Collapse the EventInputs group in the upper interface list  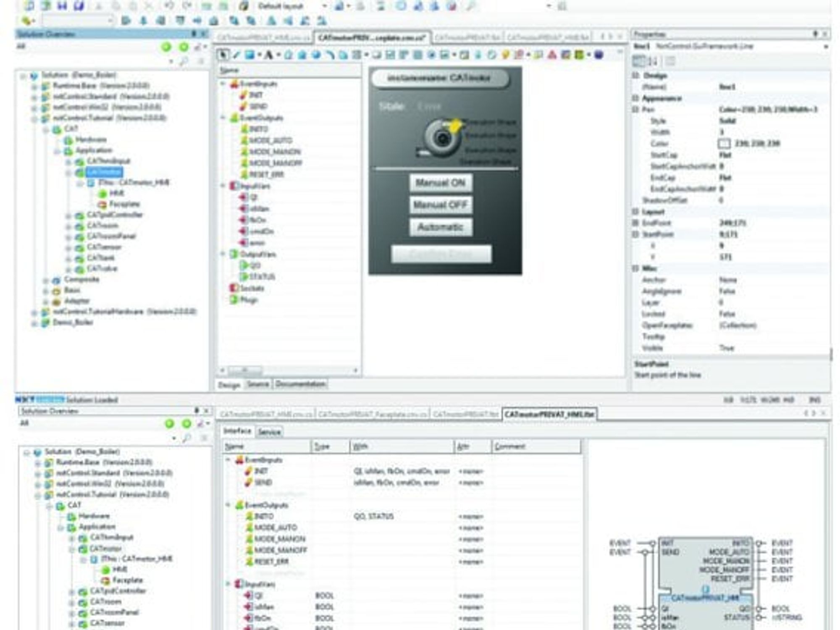[x=223, y=84]
